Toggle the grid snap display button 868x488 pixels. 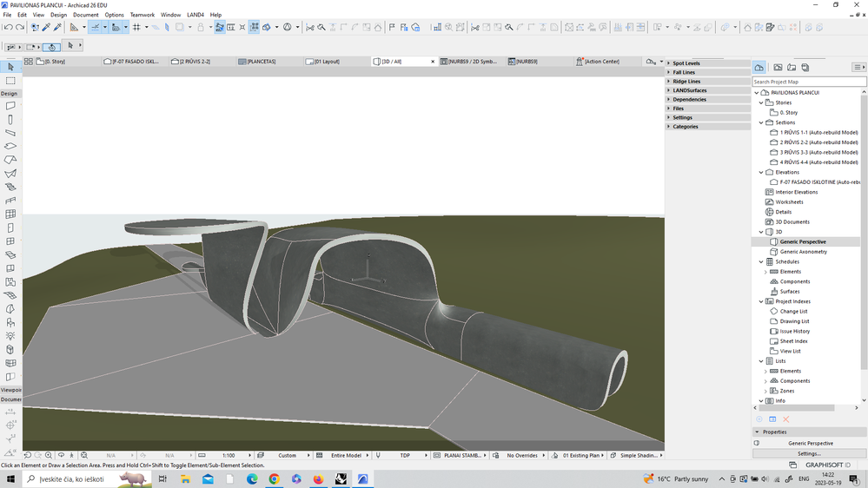136,28
